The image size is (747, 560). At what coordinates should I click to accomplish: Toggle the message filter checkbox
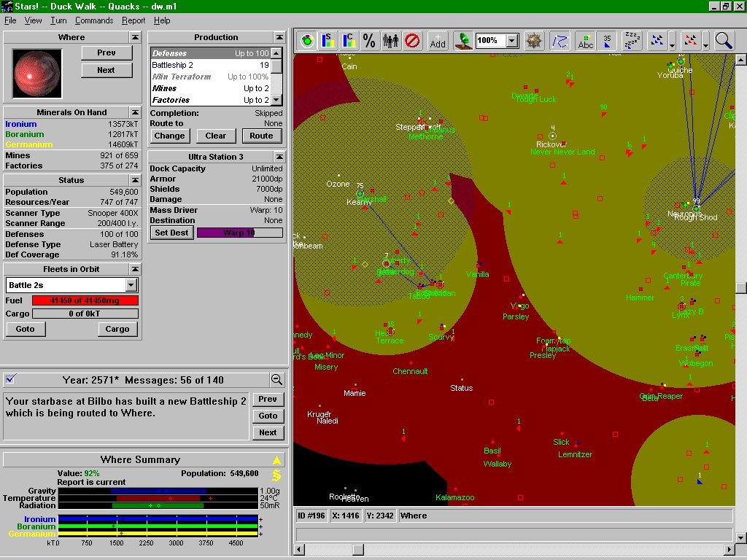10,379
